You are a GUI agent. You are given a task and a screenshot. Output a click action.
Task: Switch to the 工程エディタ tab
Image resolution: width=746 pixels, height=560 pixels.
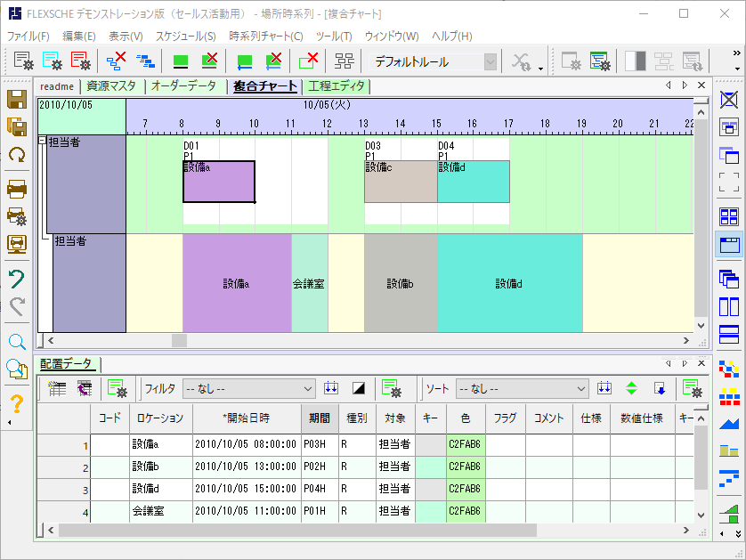click(x=335, y=86)
